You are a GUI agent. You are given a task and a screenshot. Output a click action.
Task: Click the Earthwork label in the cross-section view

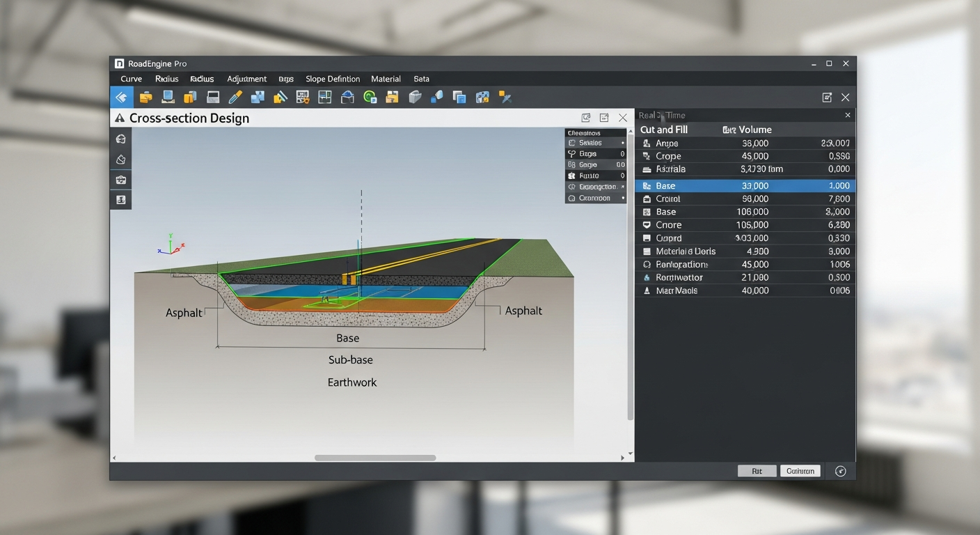coord(352,382)
